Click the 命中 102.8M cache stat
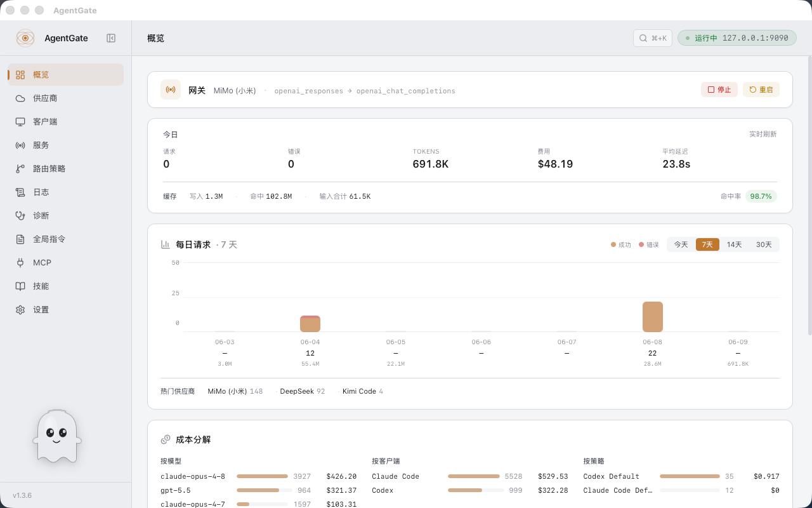The height and width of the screenshot is (508, 812). point(271,196)
